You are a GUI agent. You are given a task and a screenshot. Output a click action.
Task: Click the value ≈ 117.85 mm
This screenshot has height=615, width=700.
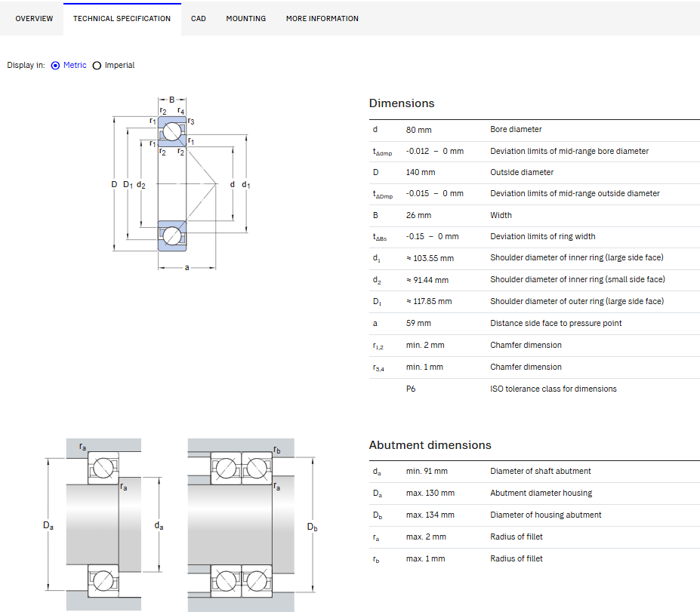pos(429,302)
